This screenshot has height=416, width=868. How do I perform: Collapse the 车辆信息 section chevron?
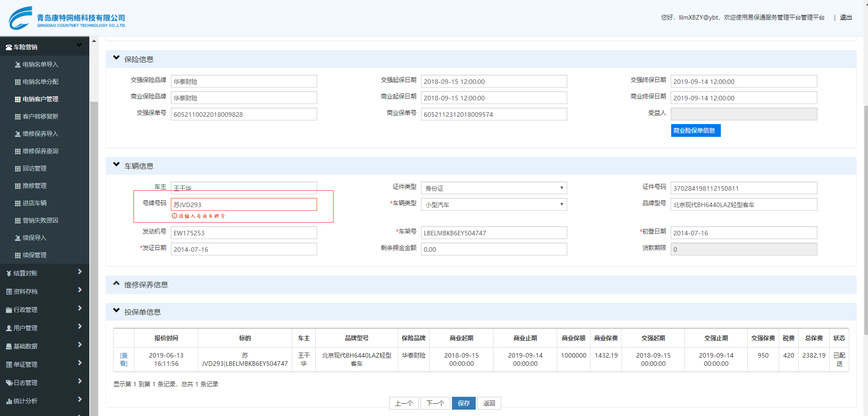click(x=116, y=165)
